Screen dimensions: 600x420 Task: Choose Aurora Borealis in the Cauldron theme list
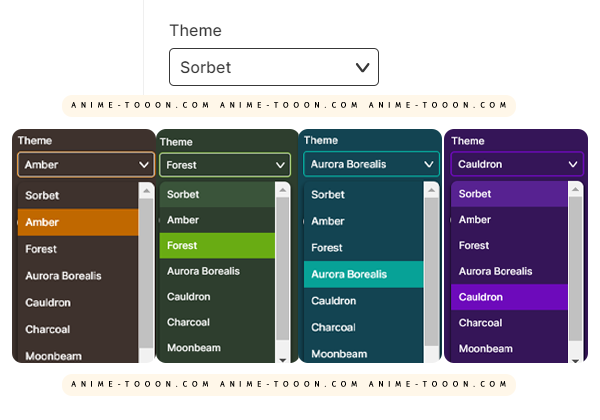[x=509, y=272]
